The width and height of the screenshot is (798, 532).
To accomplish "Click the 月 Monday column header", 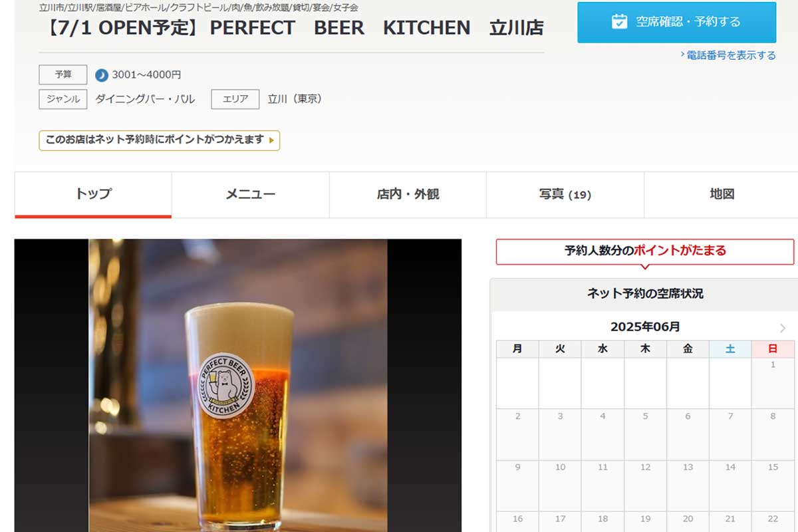I will [517, 349].
